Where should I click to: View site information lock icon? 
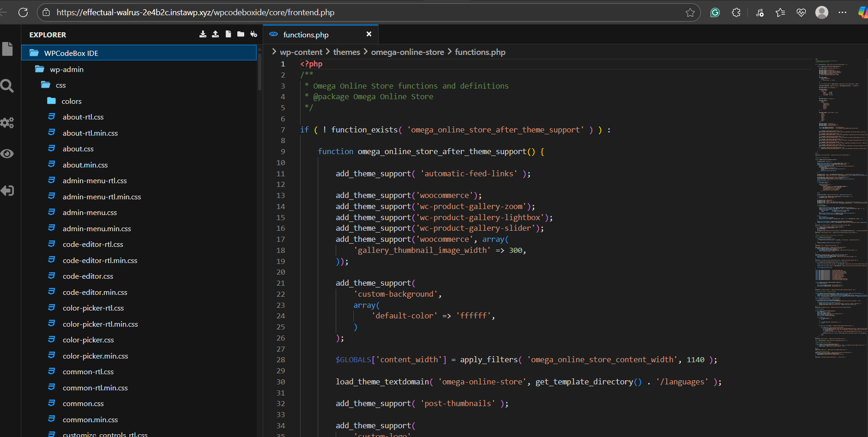point(46,12)
